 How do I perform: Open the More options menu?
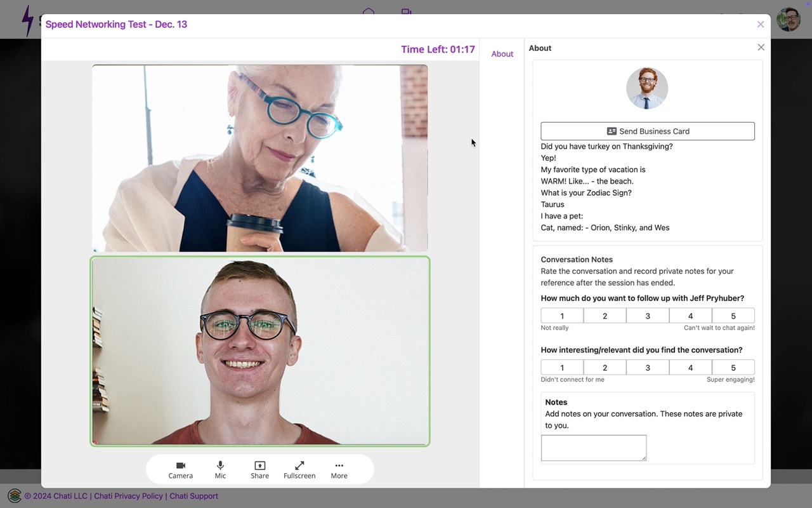coord(339,470)
